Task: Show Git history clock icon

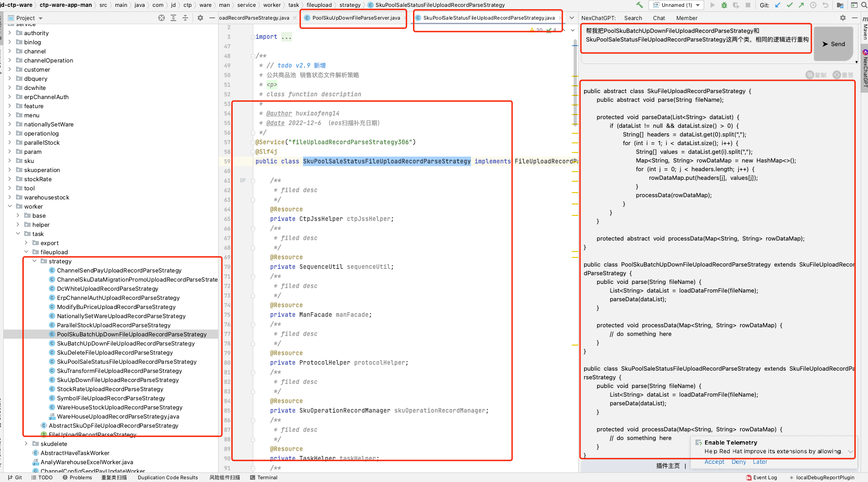Action: click(813, 5)
